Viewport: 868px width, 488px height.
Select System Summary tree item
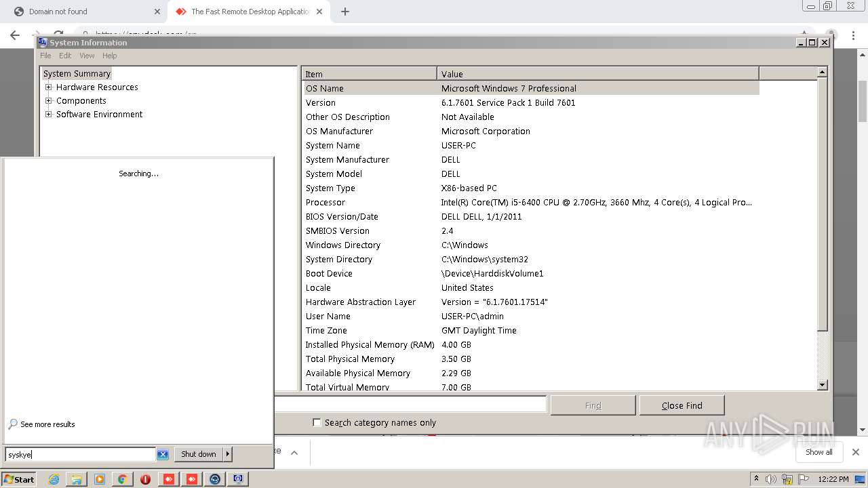click(77, 73)
